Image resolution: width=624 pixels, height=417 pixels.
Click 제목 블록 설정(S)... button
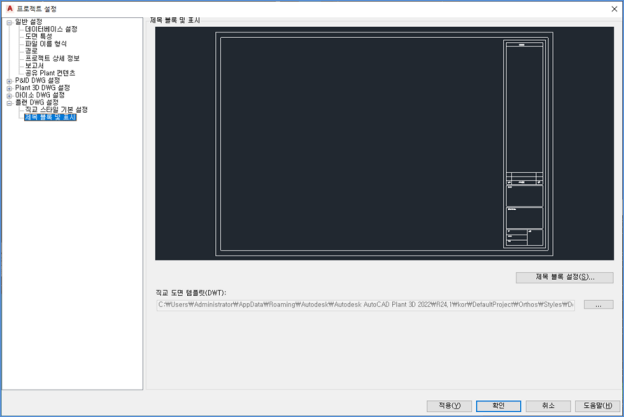[564, 277]
